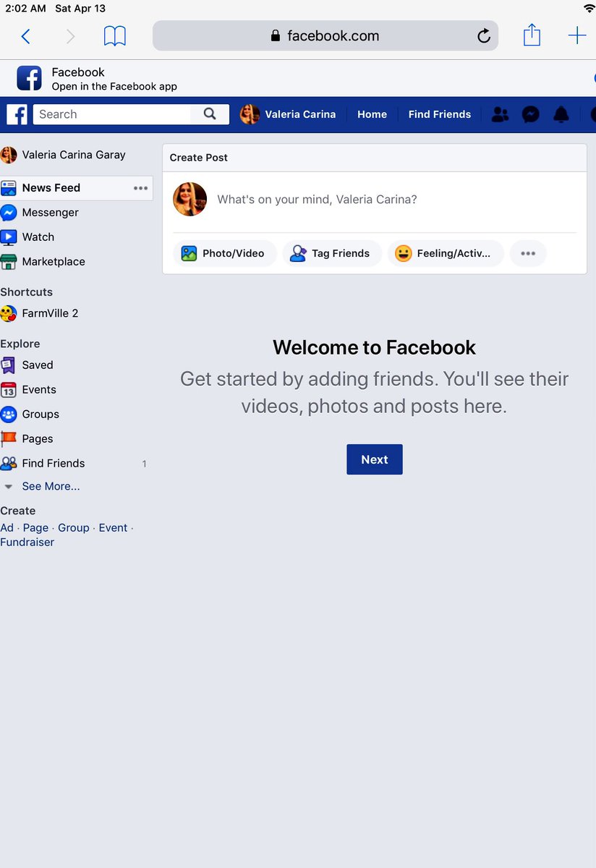This screenshot has height=868, width=596.
Task: Click the Facebook logo in navbar
Action: pos(17,114)
